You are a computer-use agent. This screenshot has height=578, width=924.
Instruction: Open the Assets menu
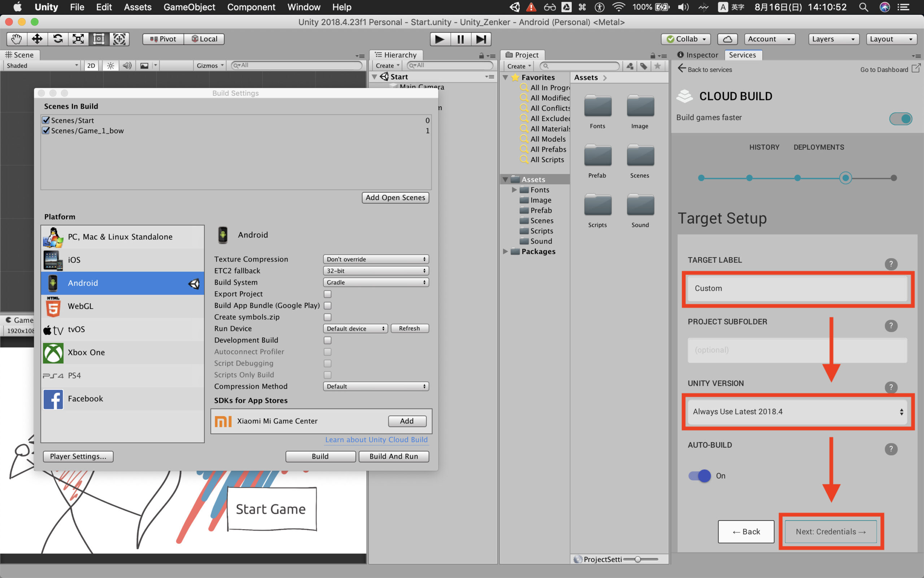[138, 7]
